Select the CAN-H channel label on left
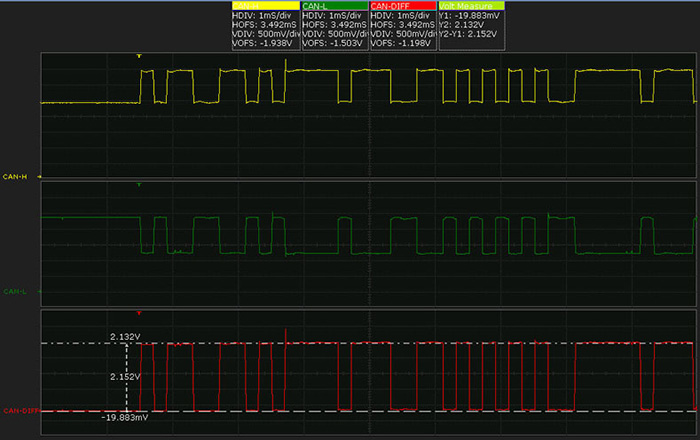 pyautogui.click(x=16, y=176)
